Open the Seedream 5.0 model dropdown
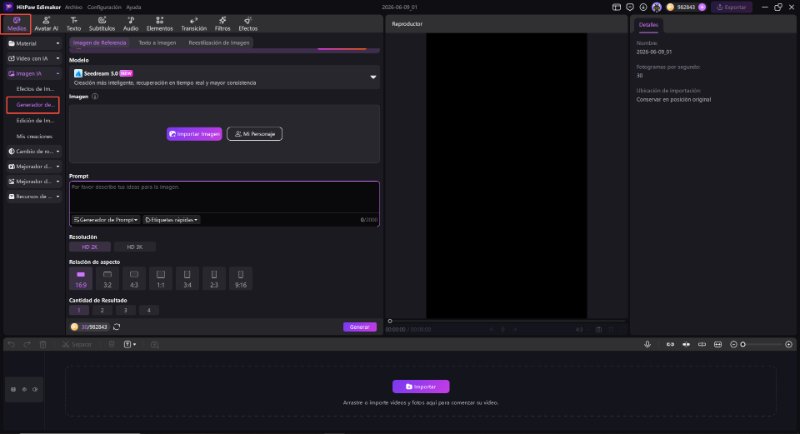 [x=224, y=78]
